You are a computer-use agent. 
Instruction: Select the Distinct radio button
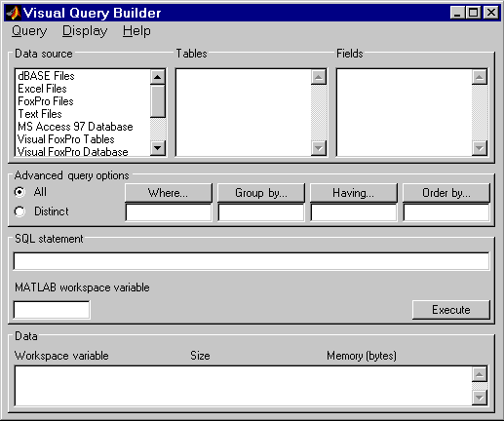tap(19, 211)
